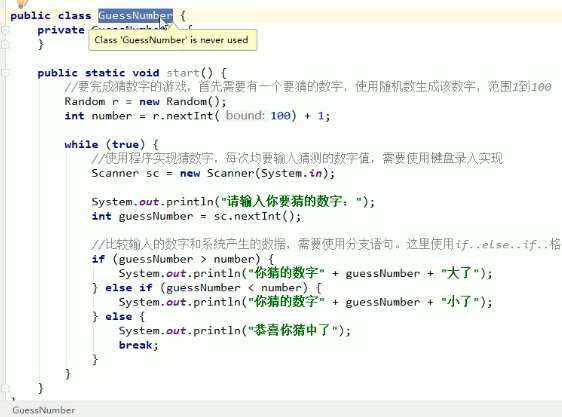Click comment starting "//使用程序实现猜数字"
Screen dimensions: 562x417
point(297,158)
